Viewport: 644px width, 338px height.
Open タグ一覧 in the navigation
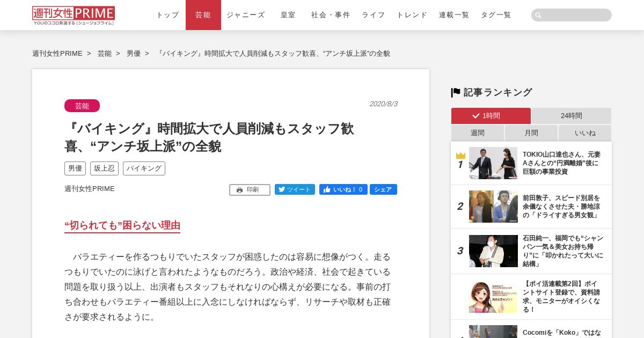pos(496,15)
